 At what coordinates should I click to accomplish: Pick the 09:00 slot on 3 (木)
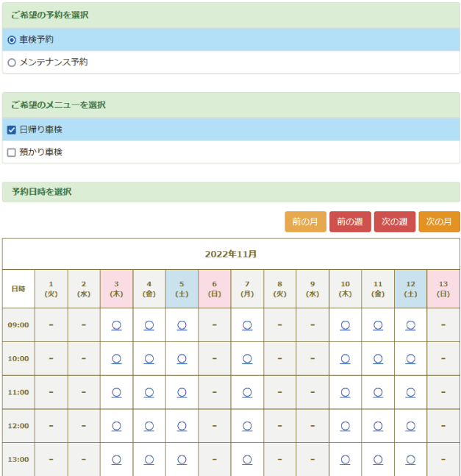tap(116, 324)
